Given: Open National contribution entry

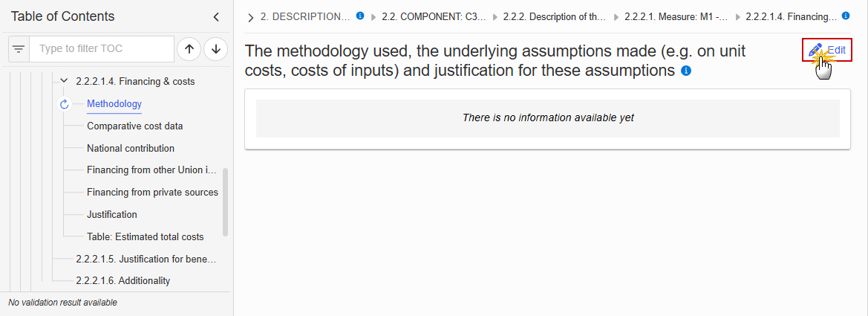Looking at the screenshot, I should pyautogui.click(x=131, y=148).
